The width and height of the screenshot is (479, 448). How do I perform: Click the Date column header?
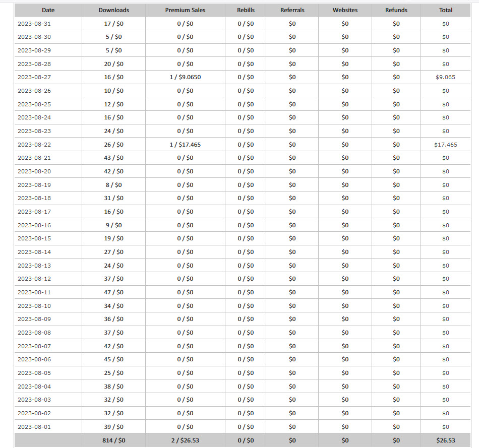click(48, 10)
